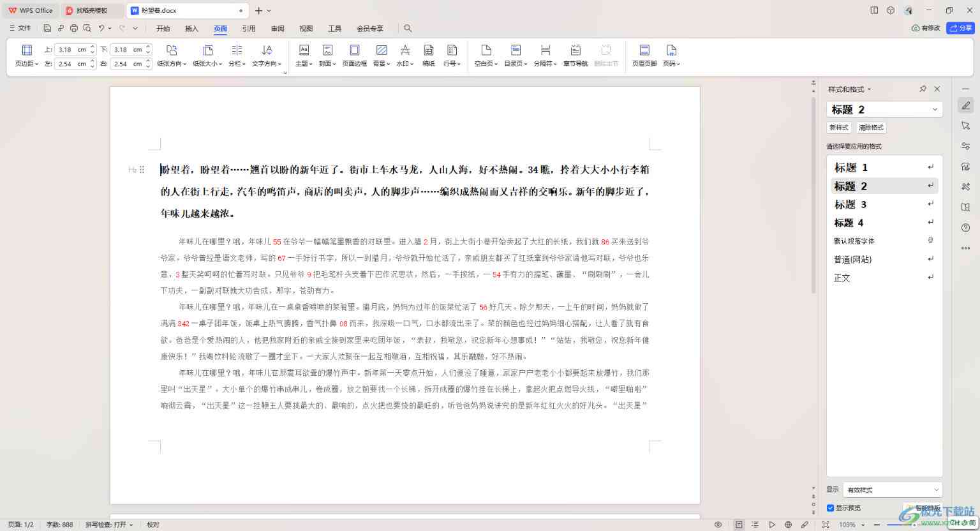Switch to the 审阅 ribbon tab
This screenshot has height=531, width=980.
pyautogui.click(x=278, y=28)
